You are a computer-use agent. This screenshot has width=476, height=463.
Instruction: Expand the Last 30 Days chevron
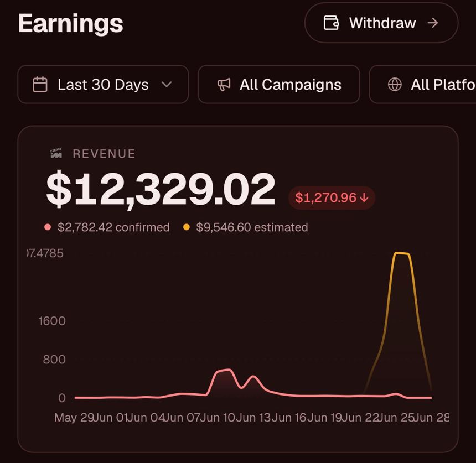coord(167,84)
